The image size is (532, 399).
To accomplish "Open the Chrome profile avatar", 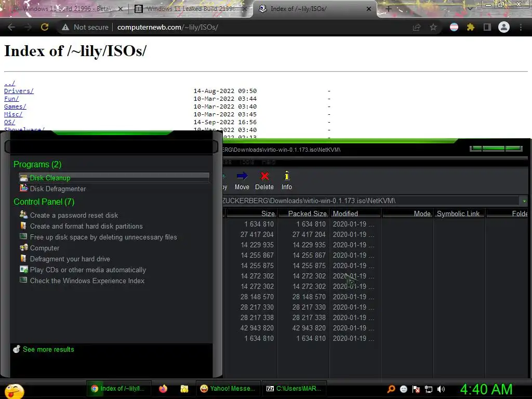I will pyautogui.click(x=504, y=27).
